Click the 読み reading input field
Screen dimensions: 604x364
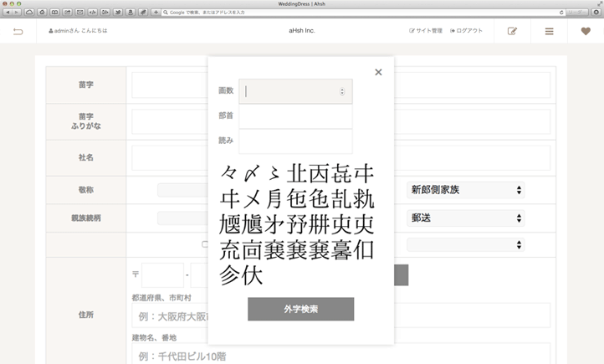[x=295, y=141]
